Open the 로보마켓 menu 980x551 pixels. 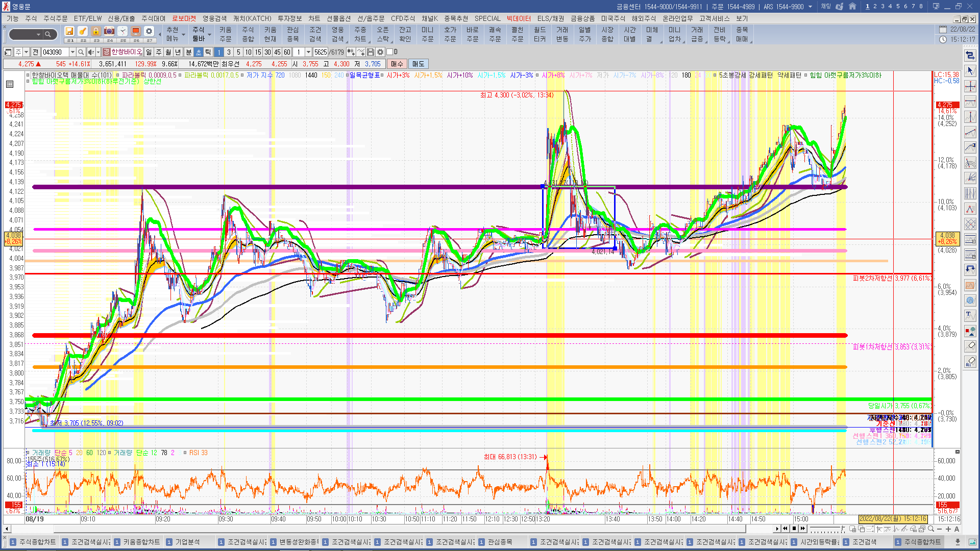click(x=184, y=18)
